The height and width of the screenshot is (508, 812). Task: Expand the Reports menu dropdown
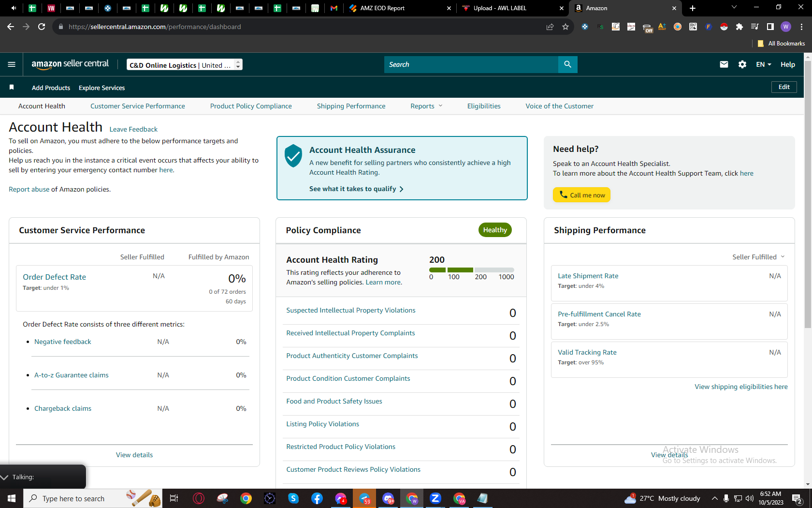tap(426, 106)
